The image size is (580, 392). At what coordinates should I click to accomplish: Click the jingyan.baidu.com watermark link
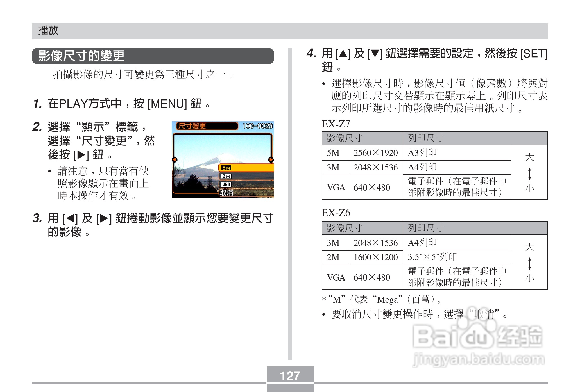pyautogui.click(x=479, y=360)
